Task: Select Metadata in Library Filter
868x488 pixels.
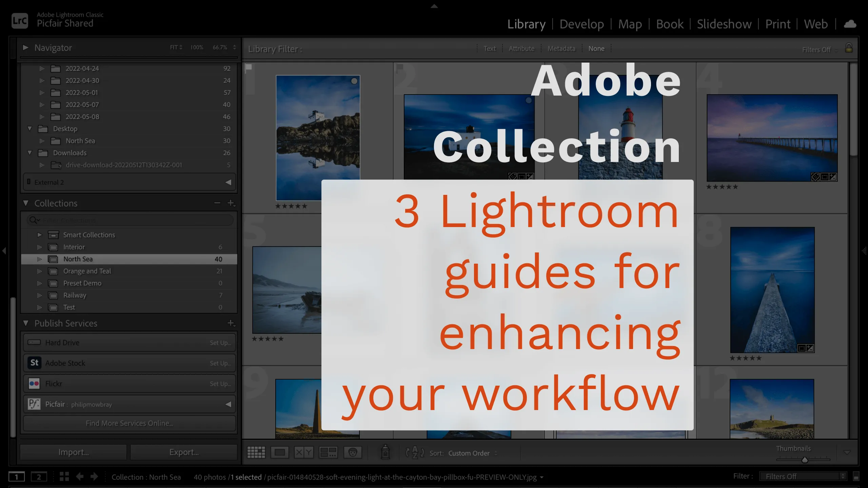Action: 561,48
